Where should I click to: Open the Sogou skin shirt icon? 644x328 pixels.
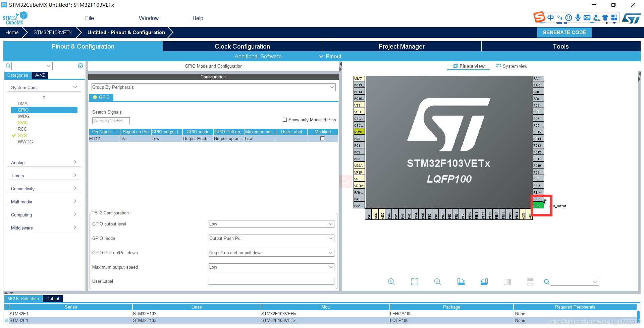[605, 17]
